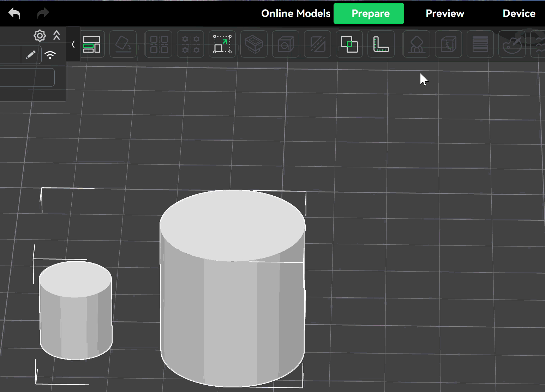545x392 pixels.
Task: Select the color painting palette tool
Action: pyautogui.click(x=512, y=44)
